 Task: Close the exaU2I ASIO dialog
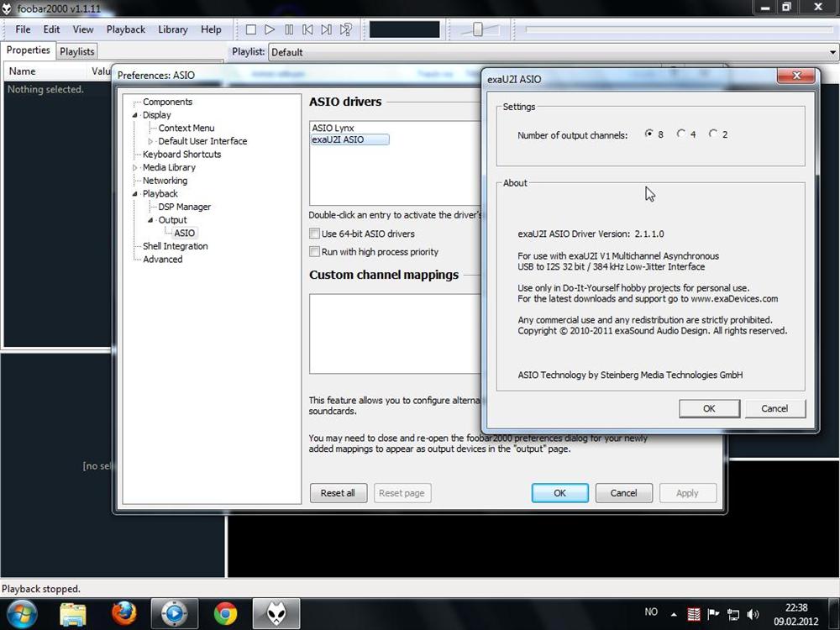(796, 76)
